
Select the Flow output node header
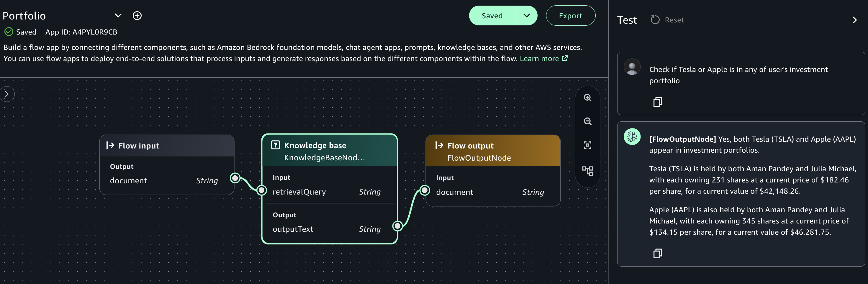pos(493,151)
